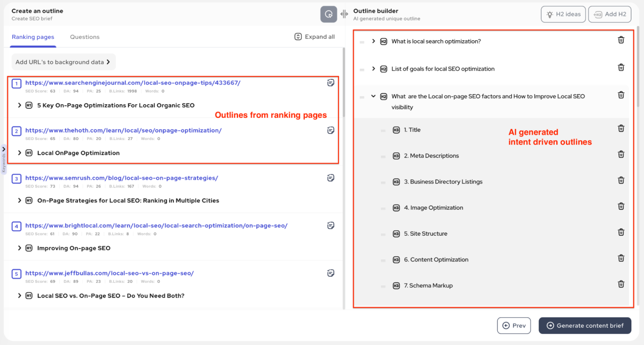Screen dimensions: 644x345
Task: Click the history icon beside Create an outline
Action: coord(329,14)
